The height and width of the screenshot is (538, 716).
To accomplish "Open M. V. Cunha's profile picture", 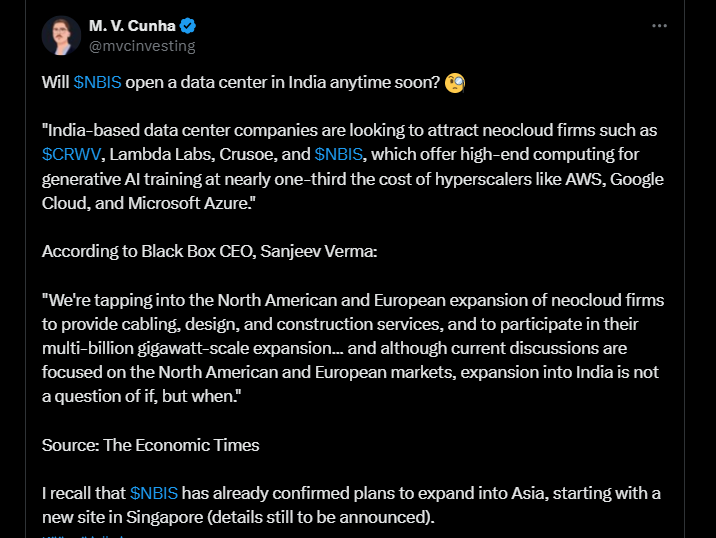I will (x=61, y=36).
